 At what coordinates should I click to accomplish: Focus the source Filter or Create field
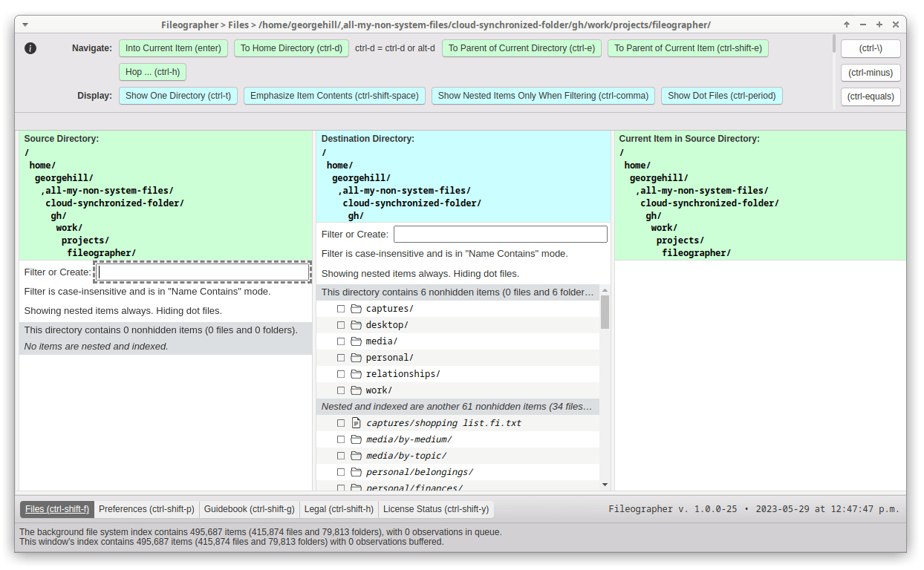click(x=204, y=272)
